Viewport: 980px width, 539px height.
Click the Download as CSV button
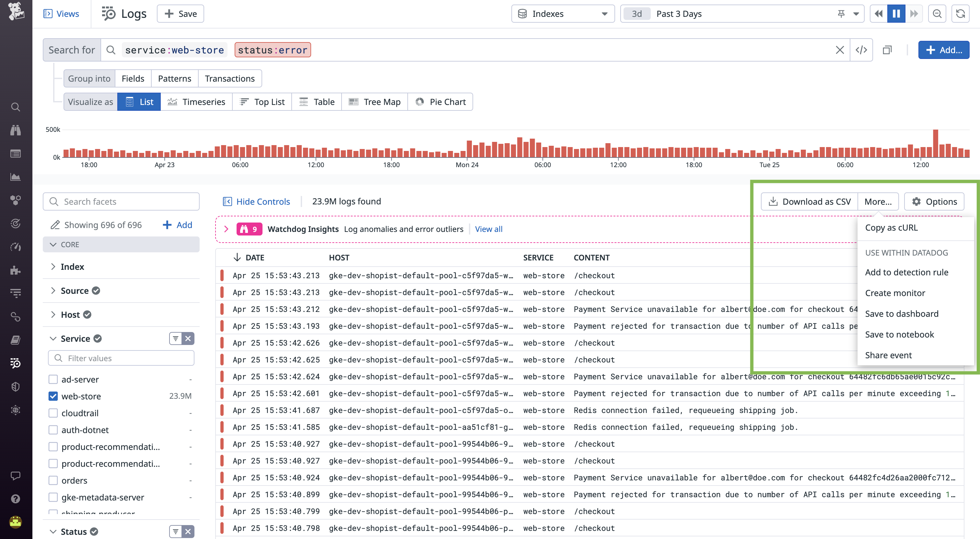[x=809, y=201]
